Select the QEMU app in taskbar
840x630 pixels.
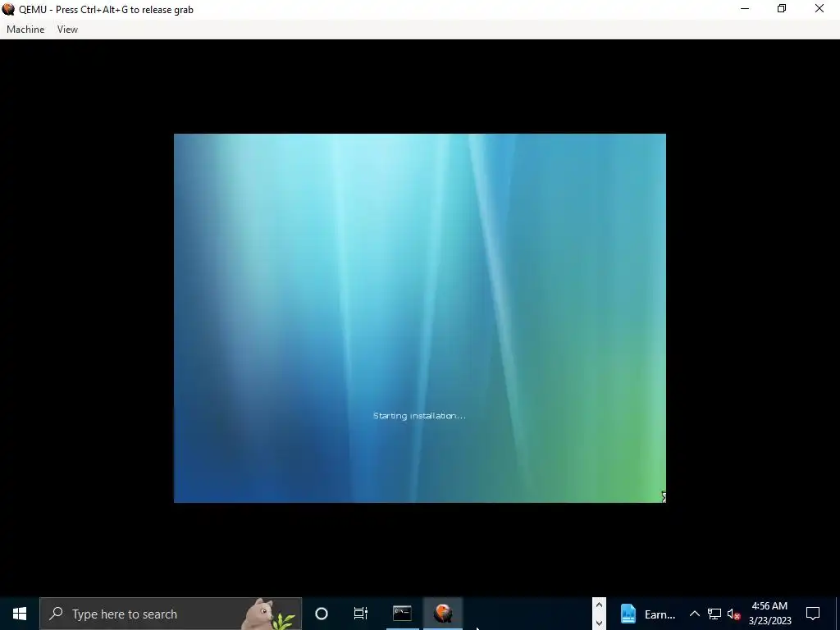pyautogui.click(x=443, y=614)
